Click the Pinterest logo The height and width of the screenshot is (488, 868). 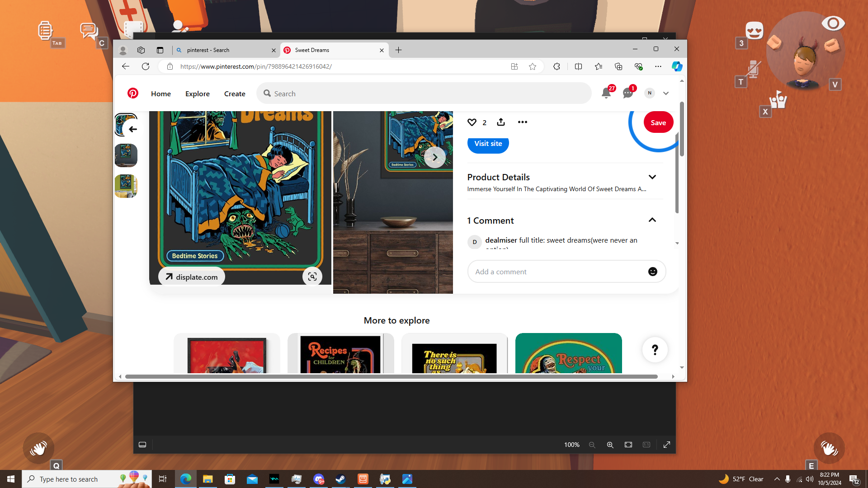tap(133, 94)
